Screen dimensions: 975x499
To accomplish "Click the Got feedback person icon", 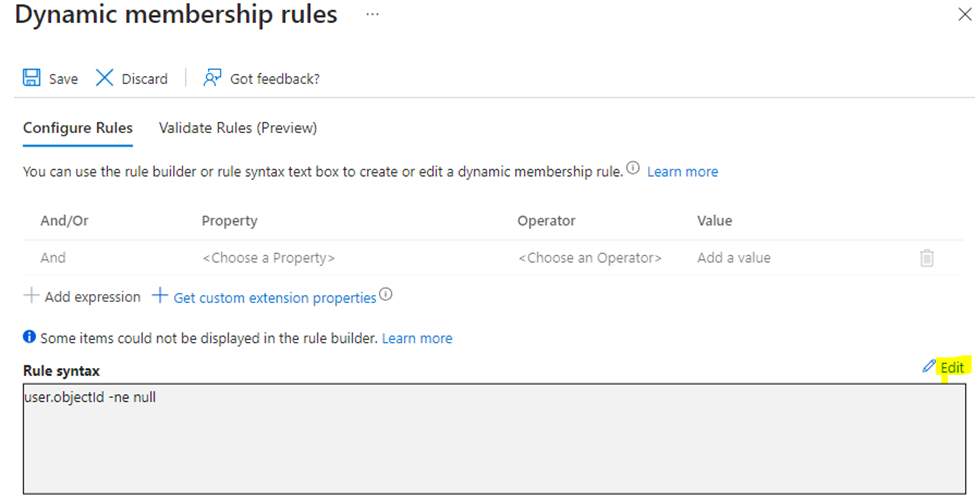I will click(212, 78).
